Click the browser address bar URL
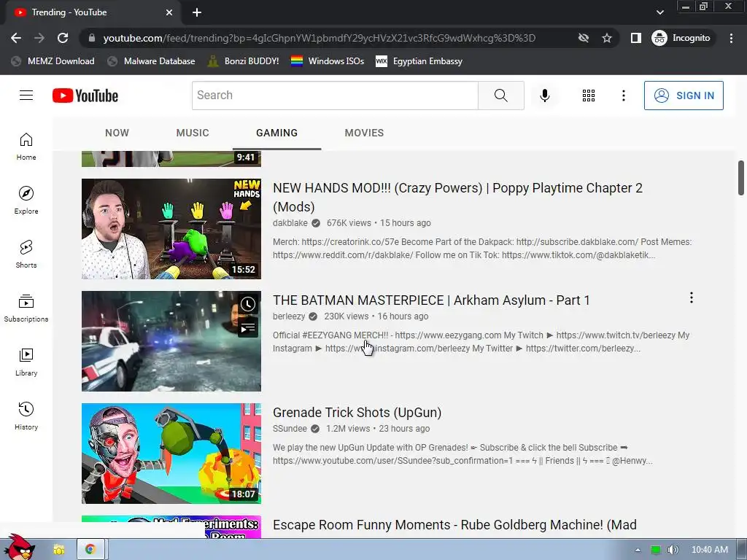747x560 pixels. (x=320, y=38)
